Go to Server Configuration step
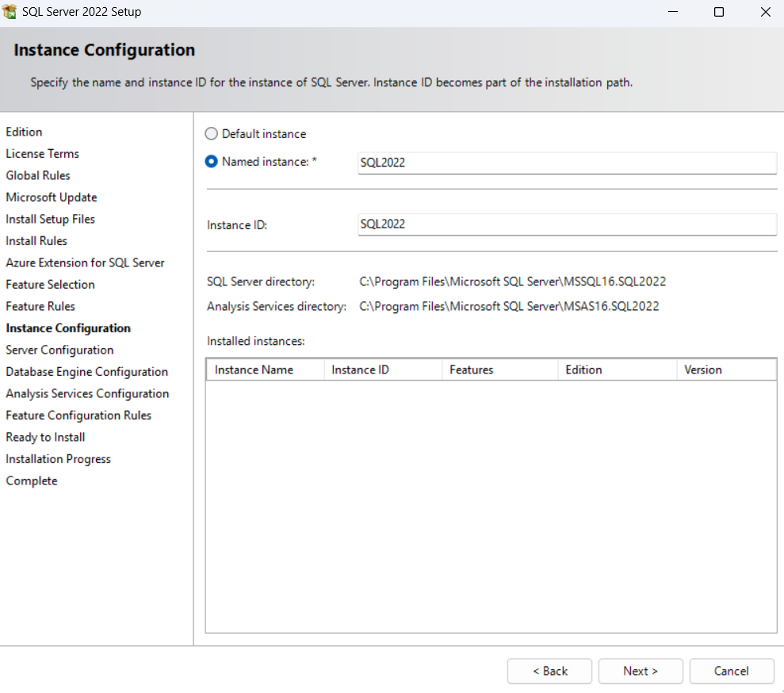This screenshot has width=784, height=693. point(59,350)
